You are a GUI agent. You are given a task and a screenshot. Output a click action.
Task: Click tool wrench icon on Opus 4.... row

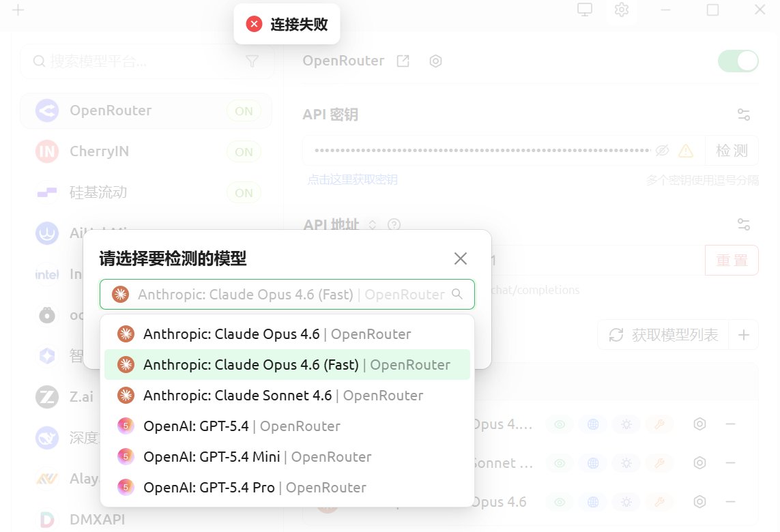(x=660, y=425)
